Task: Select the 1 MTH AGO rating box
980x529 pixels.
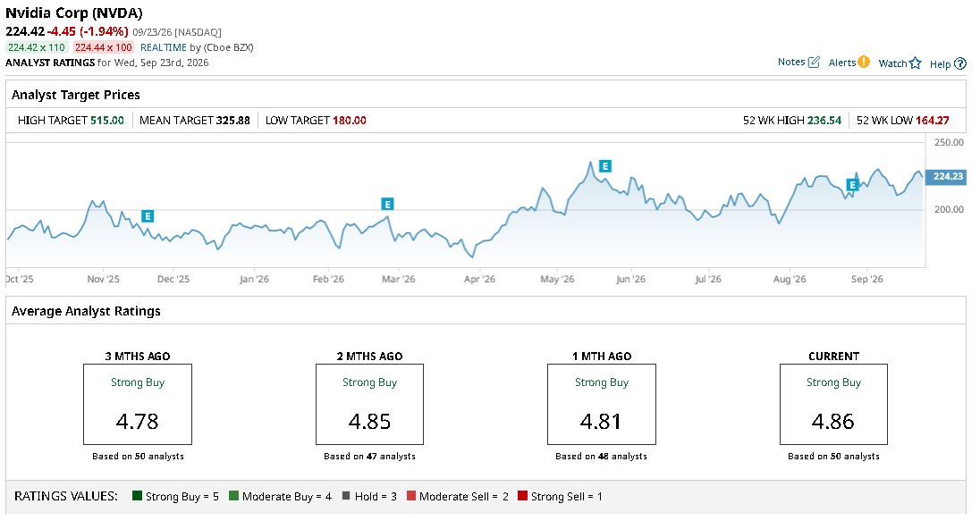Action: pos(601,404)
